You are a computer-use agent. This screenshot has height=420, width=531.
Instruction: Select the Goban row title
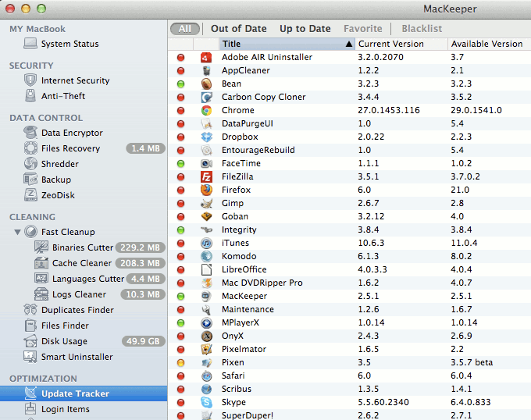[235, 216]
